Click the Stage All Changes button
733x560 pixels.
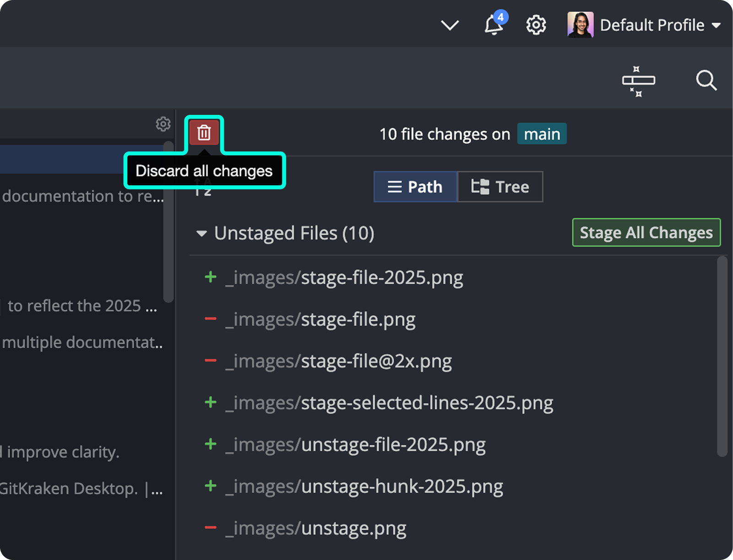[646, 232]
